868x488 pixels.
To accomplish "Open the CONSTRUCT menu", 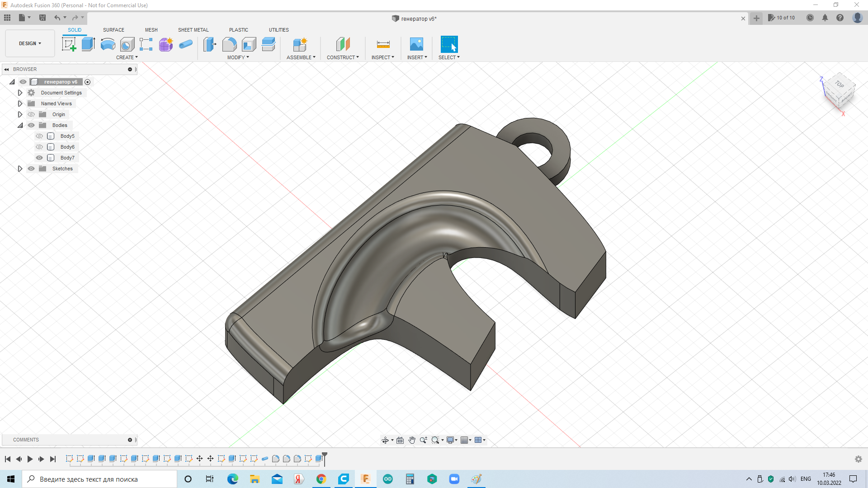I will (343, 57).
